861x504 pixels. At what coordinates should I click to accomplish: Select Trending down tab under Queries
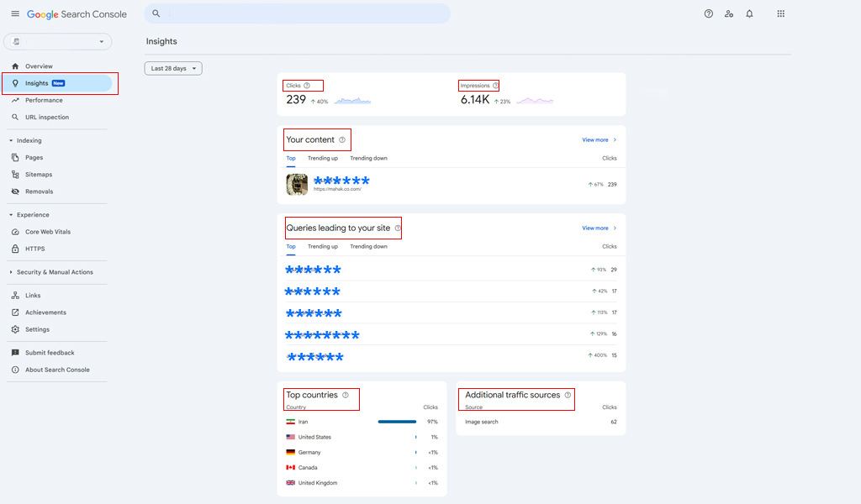tap(368, 247)
